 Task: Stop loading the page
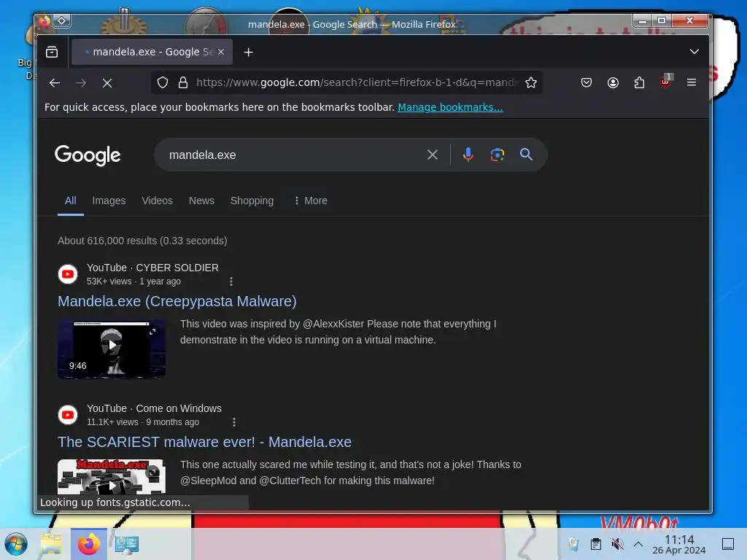tap(107, 83)
